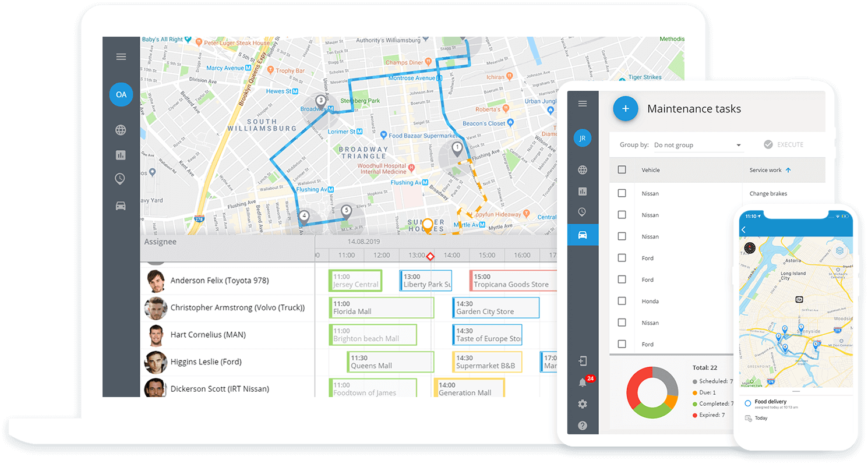Screen dimensions: 868x464
Task: Open the 14:30 Garden City Store task
Action: point(496,307)
